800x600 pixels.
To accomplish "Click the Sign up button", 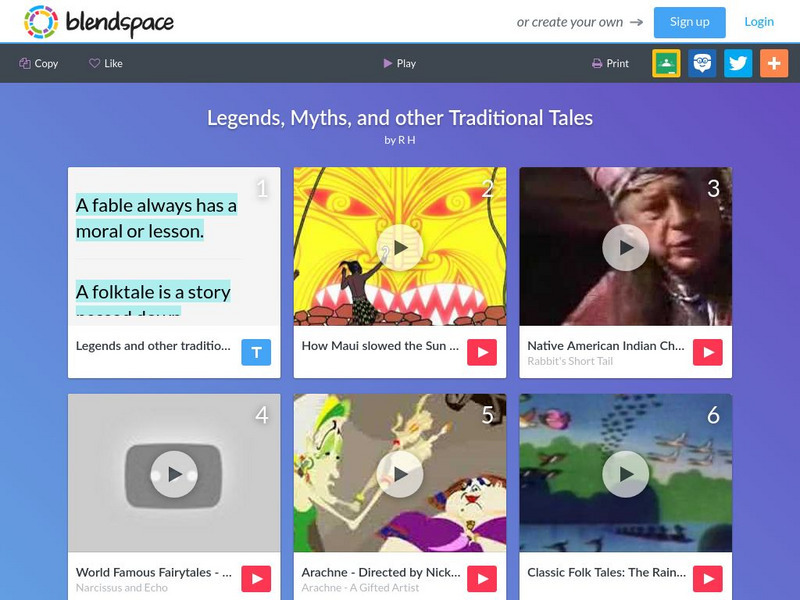I will pyautogui.click(x=689, y=22).
